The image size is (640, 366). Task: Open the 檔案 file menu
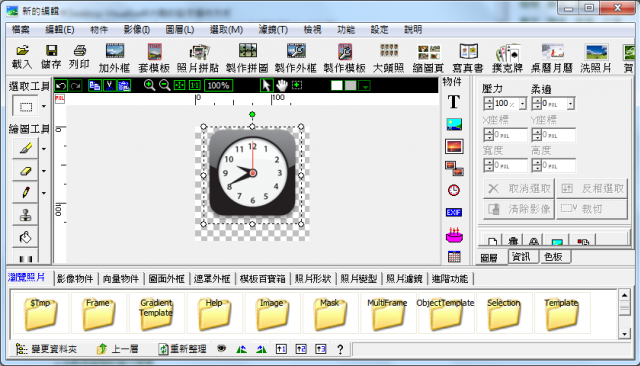point(20,29)
